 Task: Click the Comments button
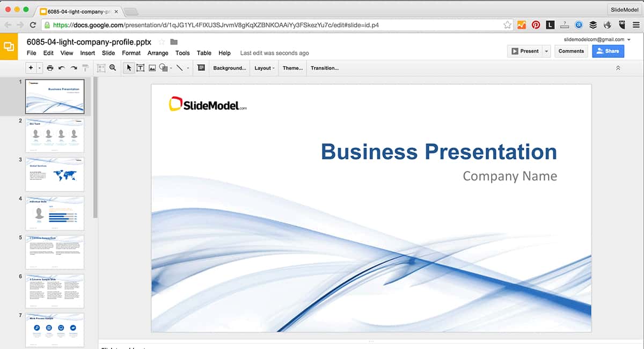pos(571,51)
